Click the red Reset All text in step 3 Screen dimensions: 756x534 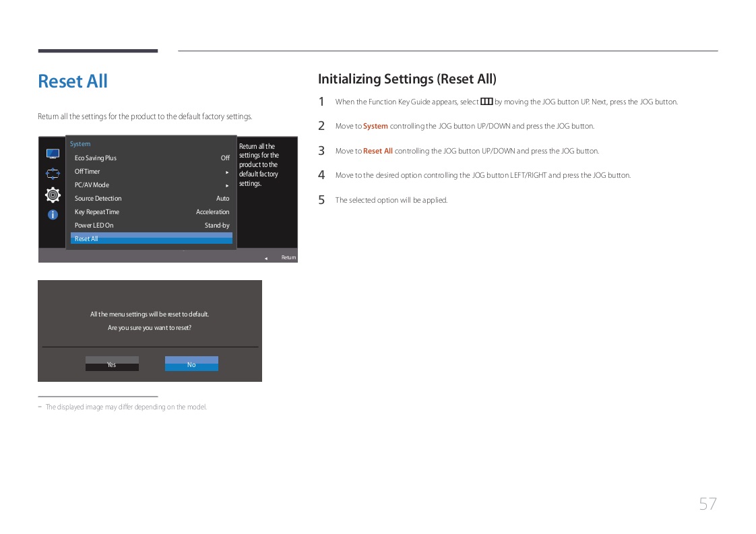[377, 152]
